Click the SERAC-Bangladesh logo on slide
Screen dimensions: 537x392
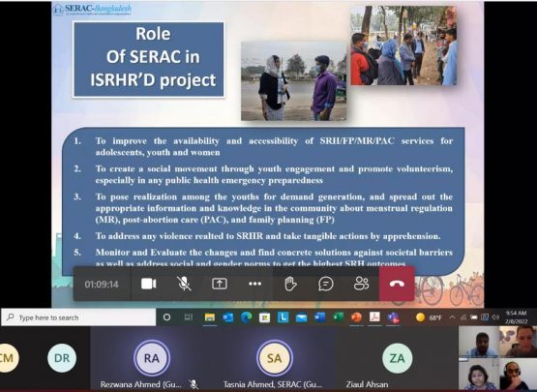click(x=93, y=10)
